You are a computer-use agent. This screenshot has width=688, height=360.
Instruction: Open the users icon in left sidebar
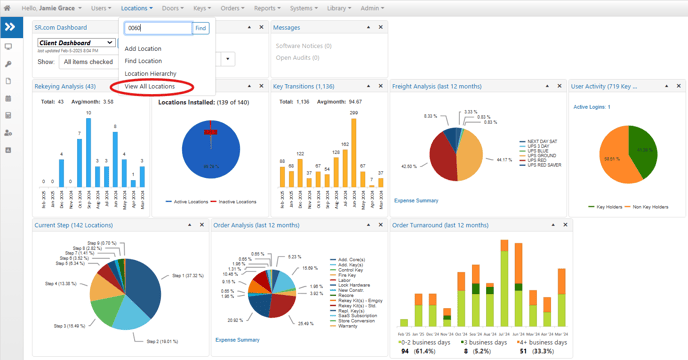coord(8,133)
